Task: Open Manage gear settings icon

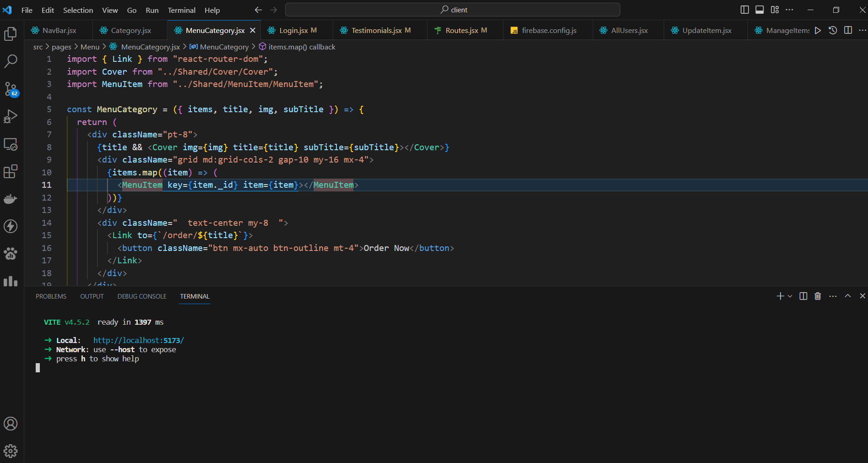Action: [11, 451]
